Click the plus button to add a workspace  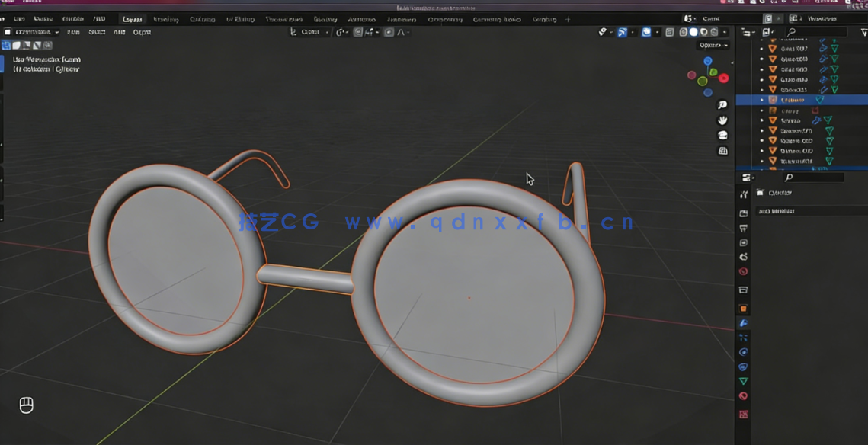coord(569,18)
